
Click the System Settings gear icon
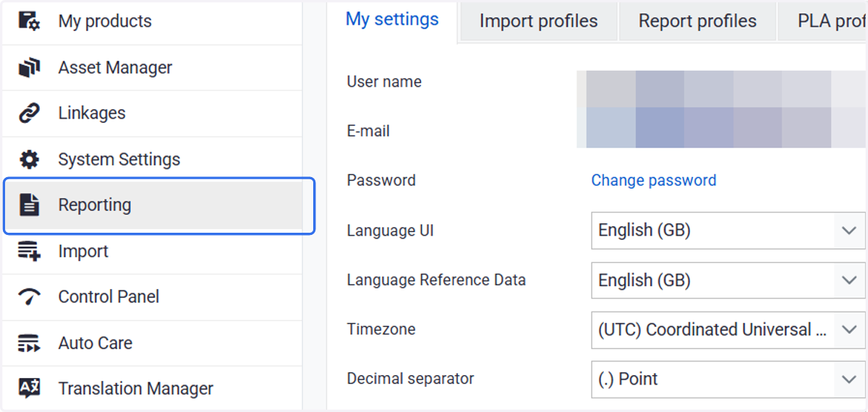(x=29, y=160)
